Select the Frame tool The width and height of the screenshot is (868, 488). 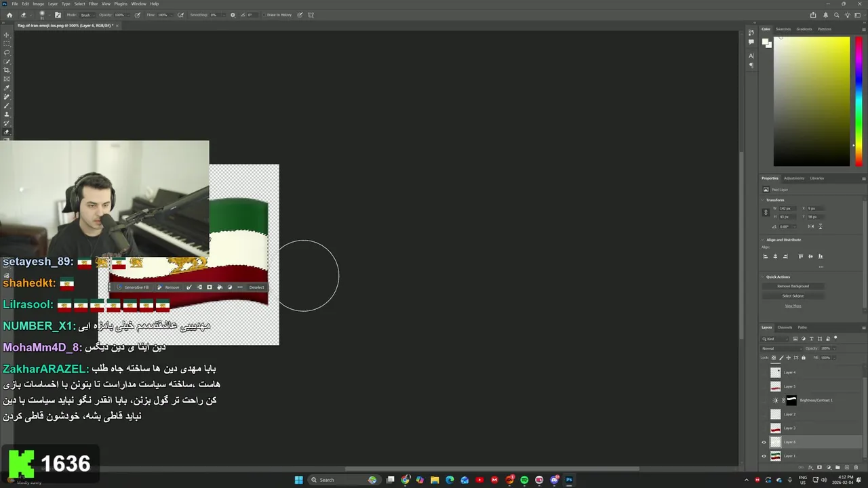[x=7, y=79]
